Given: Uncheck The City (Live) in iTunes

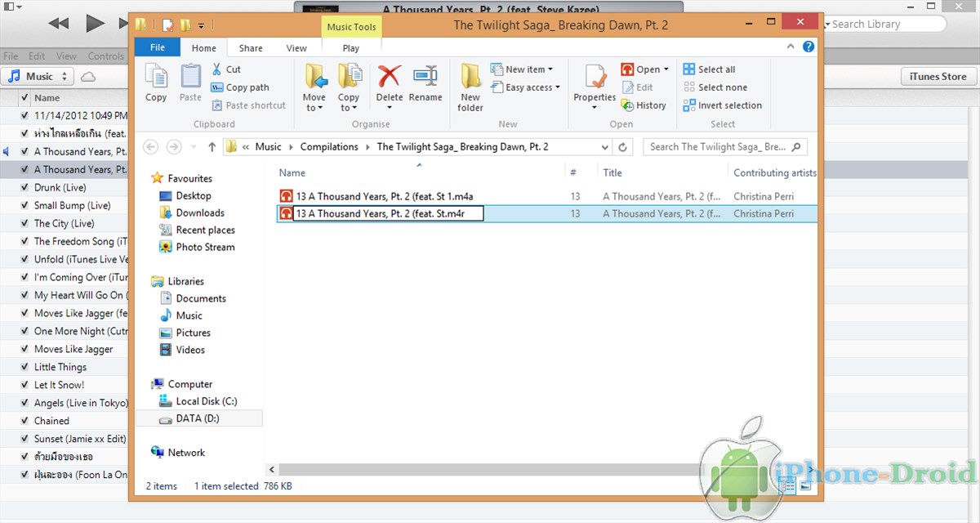Looking at the screenshot, I should point(24,224).
